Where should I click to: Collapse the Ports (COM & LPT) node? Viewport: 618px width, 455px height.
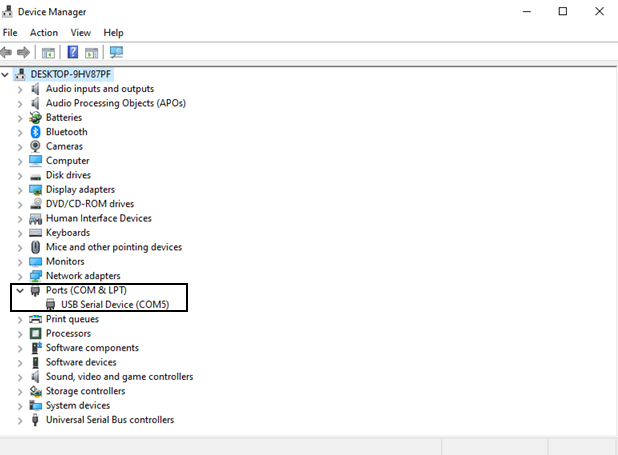pyautogui.click(x=20, y=291)
